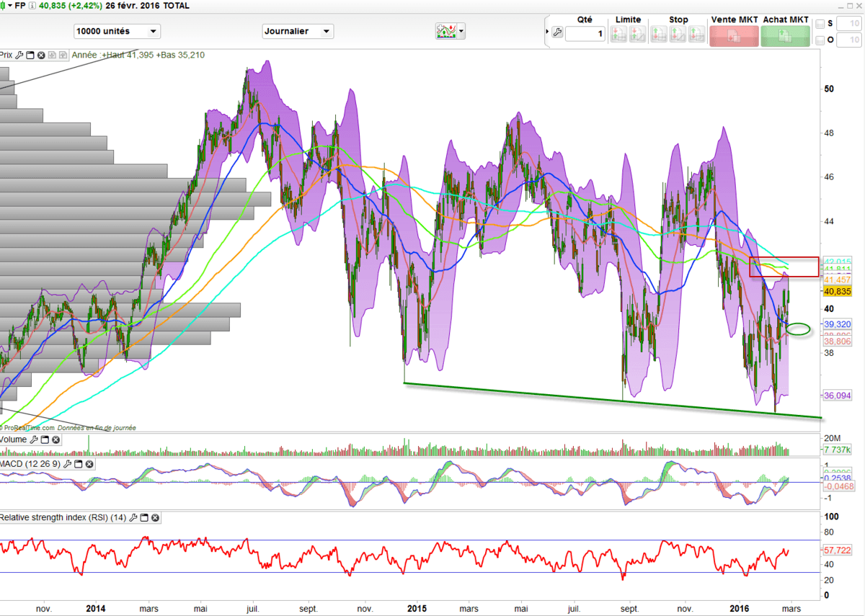Click the 7 737k volume value label
Image resolution: width=865 pixels, height=616 pixels.
838,450
